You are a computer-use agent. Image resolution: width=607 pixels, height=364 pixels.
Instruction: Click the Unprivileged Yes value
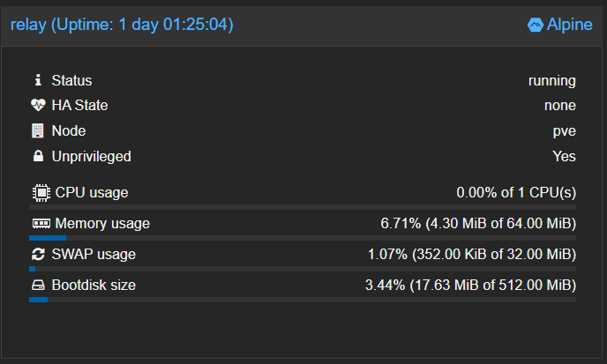point(564,156)
